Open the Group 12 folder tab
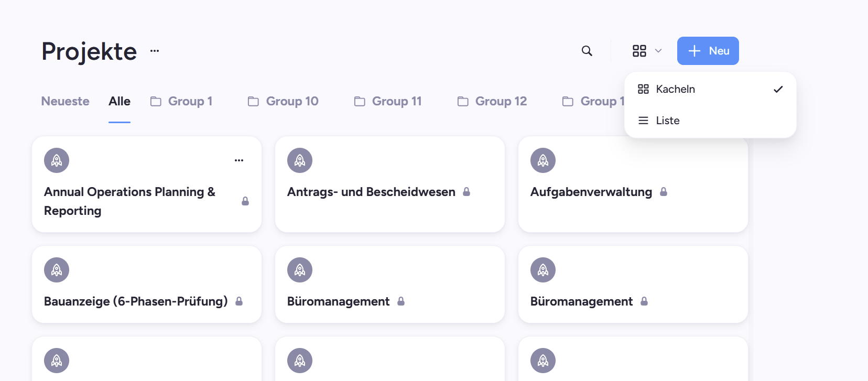Viewport: 868px width, 381px height. 492,101
